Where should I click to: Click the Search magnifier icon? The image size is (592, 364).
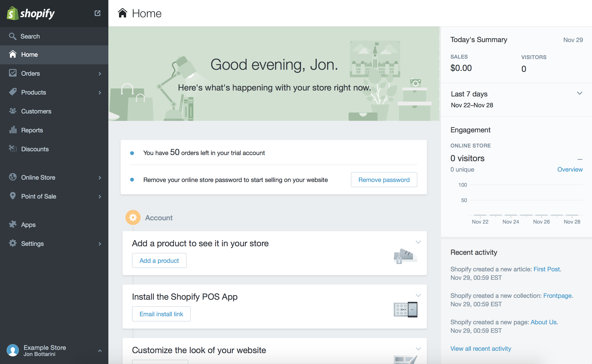pos(13,36)
